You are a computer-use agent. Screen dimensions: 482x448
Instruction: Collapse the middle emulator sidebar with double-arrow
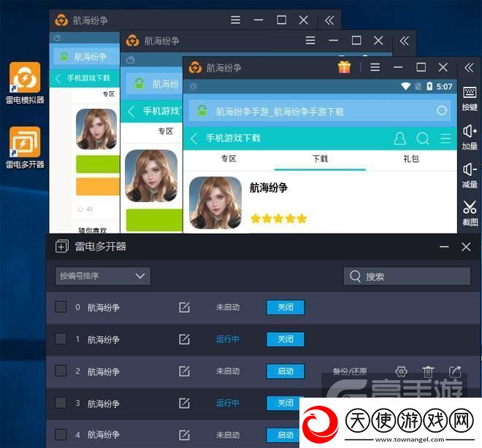[x=404, y=40]
